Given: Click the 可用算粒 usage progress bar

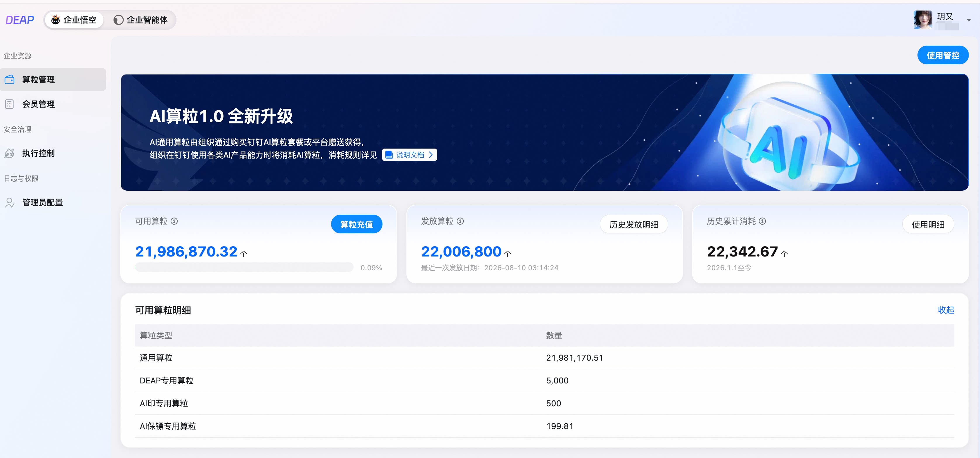Looking at the screenshot, I should pos(244,267).
